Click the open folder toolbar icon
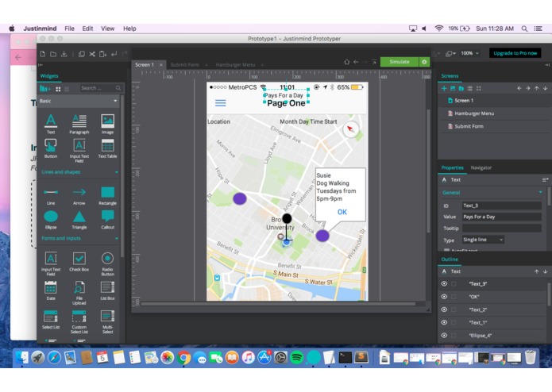The image size is (552, 392). tap(53, 54)
